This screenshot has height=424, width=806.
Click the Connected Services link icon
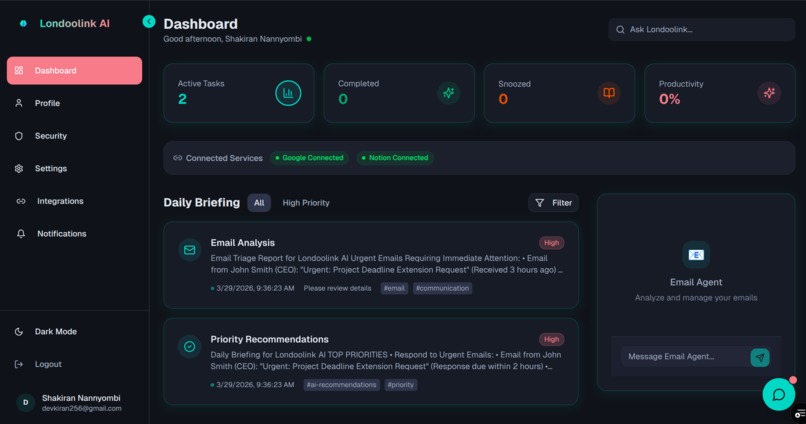click(x=177, y=158)
